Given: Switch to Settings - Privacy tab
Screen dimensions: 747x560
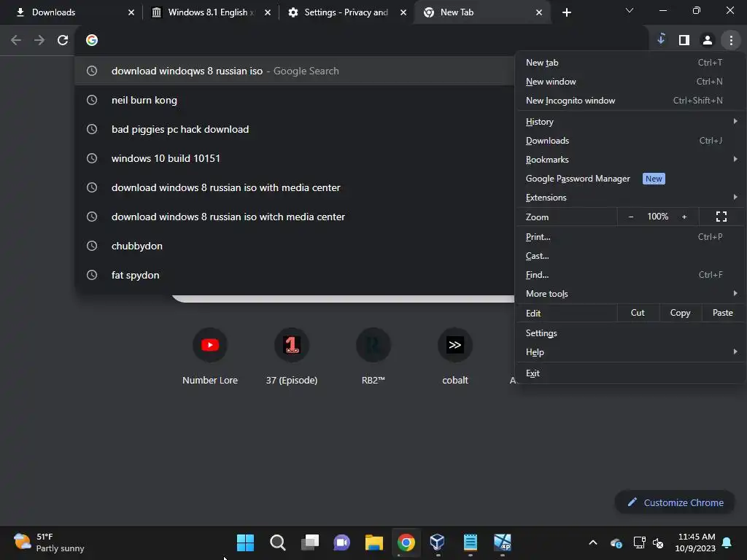Looking at the screenshot, I should click(347, 12).
